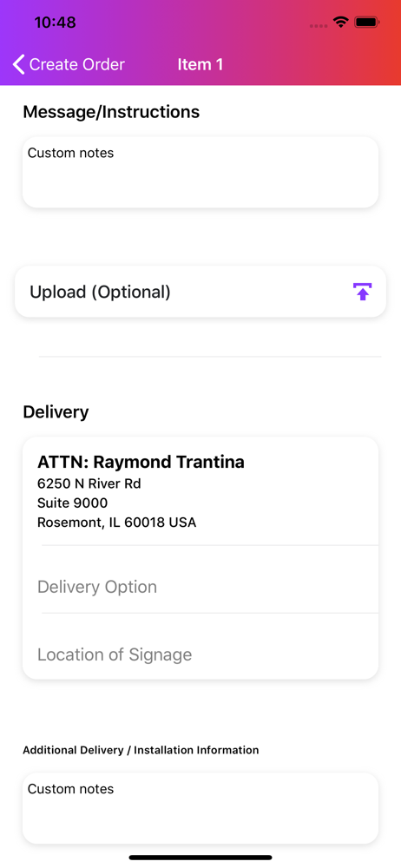Tap the Item 1 navigation title
The image size is (401, 868).
point(200,65)
